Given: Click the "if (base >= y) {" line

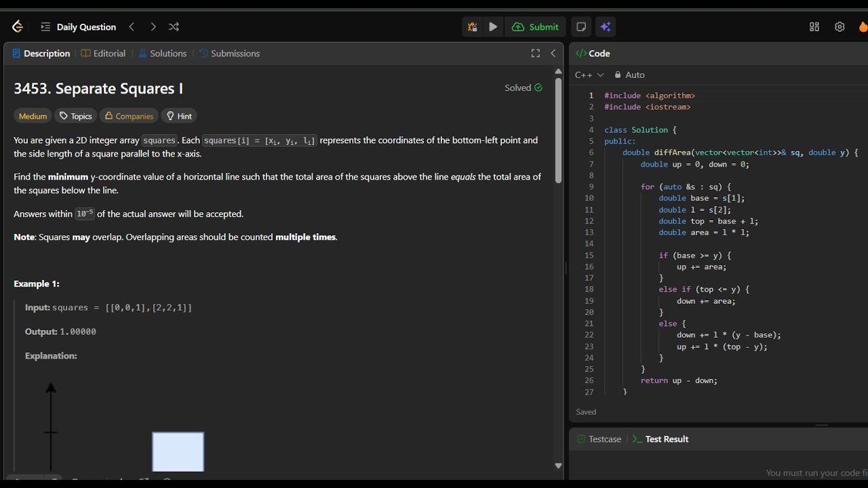Looking at the screenshot, I should pyautogui.click(x=695, y=256).
